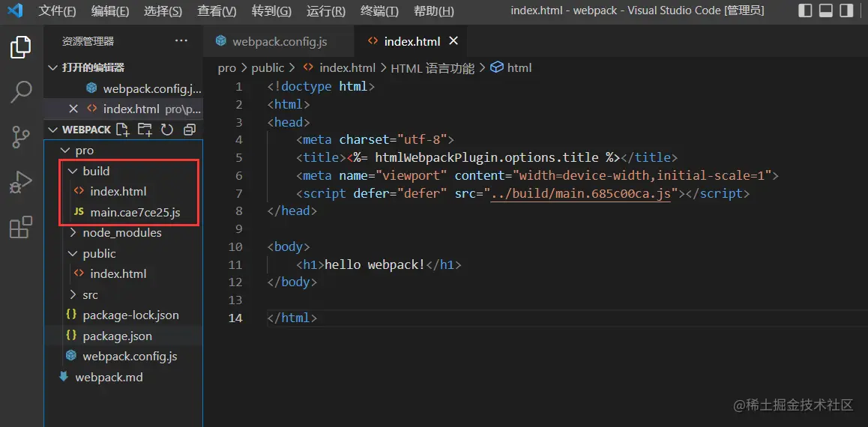Open Source Control view in activity bar
The width and height of the screenshot is (868, 427).
click(21, 136)
